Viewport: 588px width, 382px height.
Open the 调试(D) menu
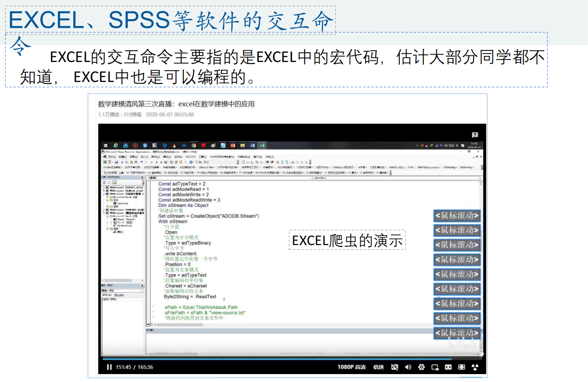(x=167, y=157)
